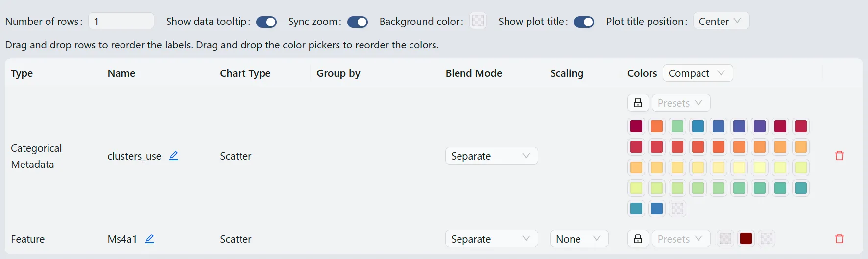Click the transparent swatch after clusters_use colors
868x259 pixels.
[x=677, y=209]
